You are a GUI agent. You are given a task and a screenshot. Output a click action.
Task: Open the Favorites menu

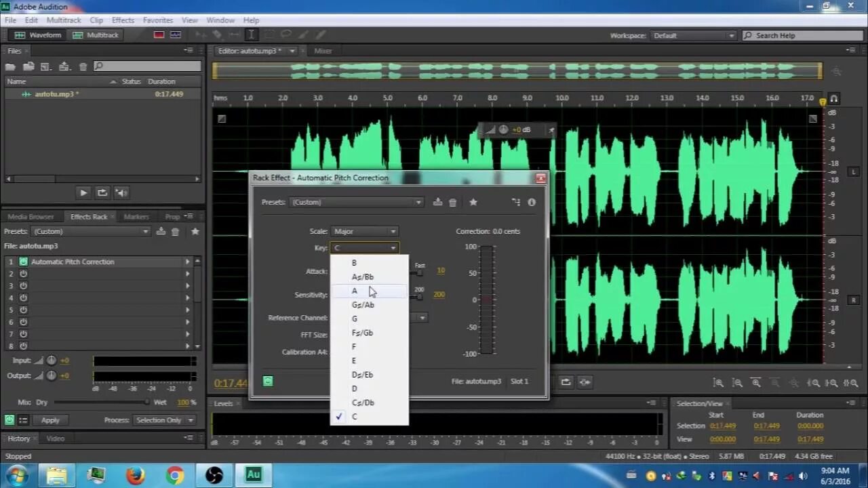point(157,20)
